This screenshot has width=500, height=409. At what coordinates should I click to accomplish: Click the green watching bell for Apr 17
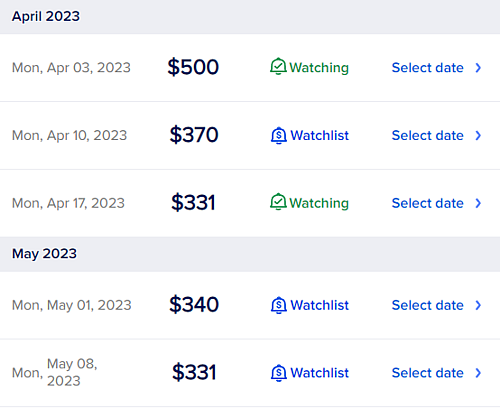click(278, 202)
